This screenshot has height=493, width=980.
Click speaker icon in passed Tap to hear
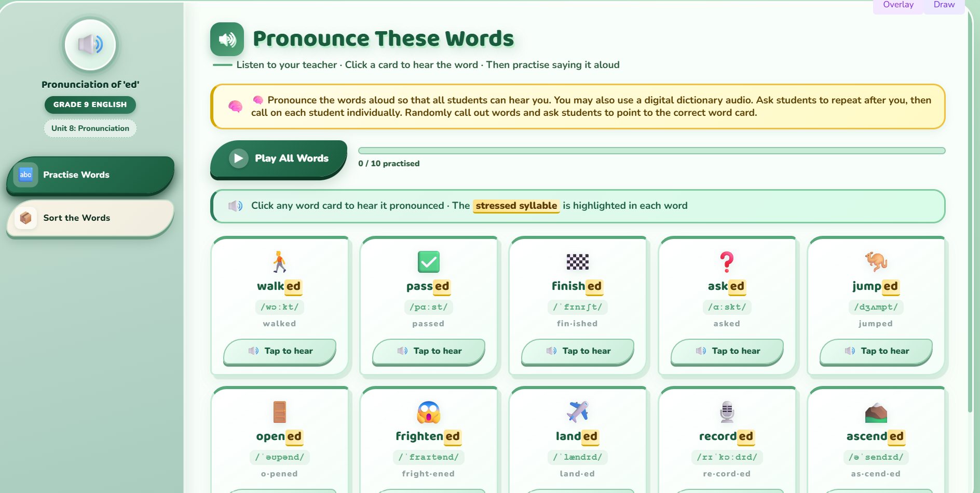point(402,351)
